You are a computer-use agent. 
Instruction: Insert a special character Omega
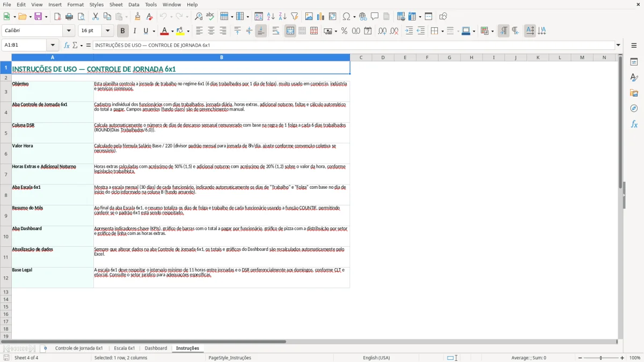point(346,17)
